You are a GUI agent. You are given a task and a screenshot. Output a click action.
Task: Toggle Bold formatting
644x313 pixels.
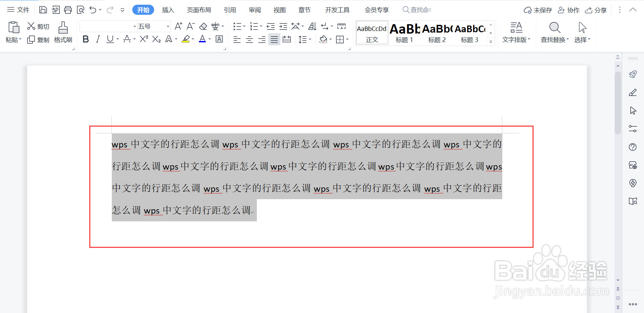pyautogui.click(x=86, y=39)
